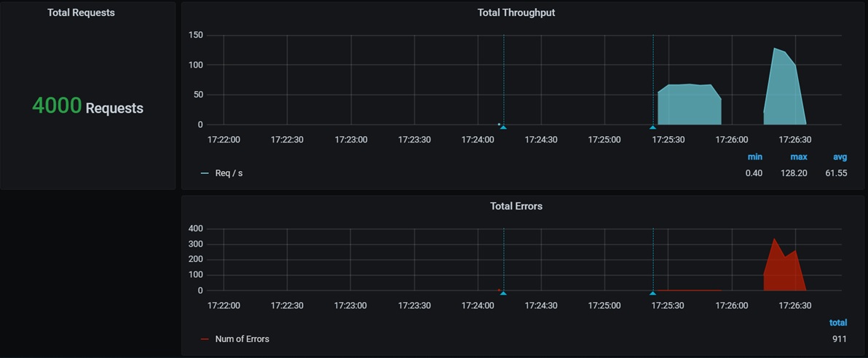The width and height of the screenshot is (868, 358).
Task: Click the flat throughput plateau near 17:25:30
Action: click(x=689, y=106)
